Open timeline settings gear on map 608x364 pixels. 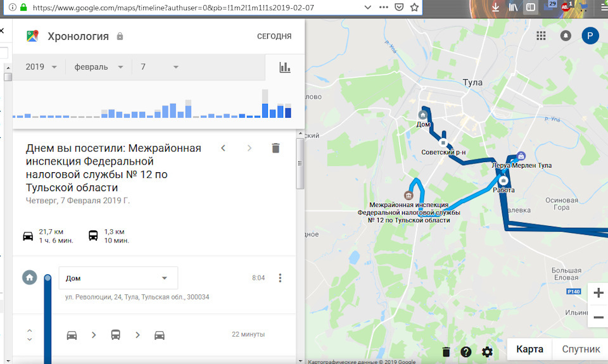pos(487,351)
